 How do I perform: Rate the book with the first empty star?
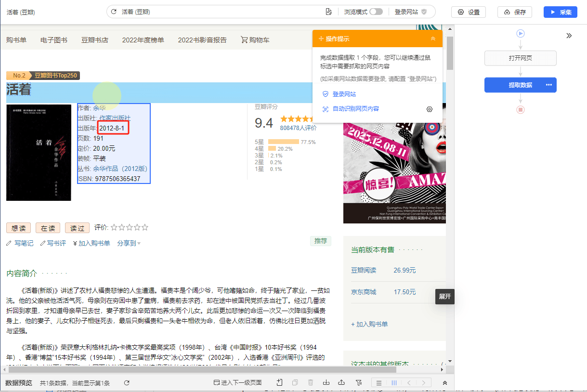(x=114, y=227)
